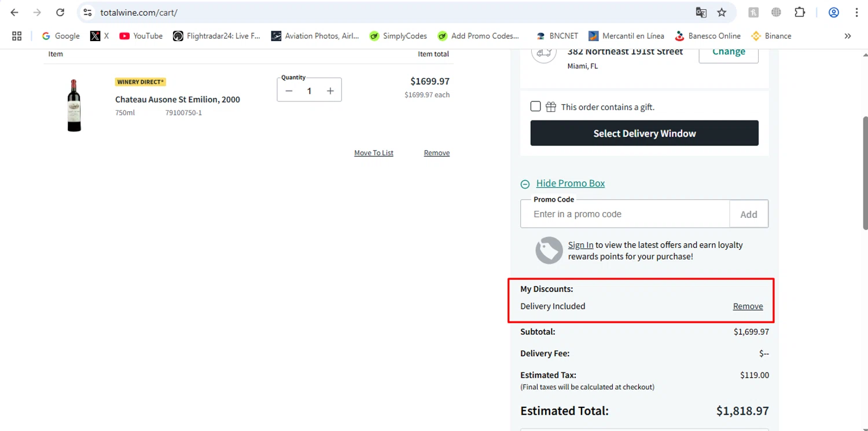868x431 pixels.
Task: Expand the hidden bookmarks overflow chevron
Action: 848,36
